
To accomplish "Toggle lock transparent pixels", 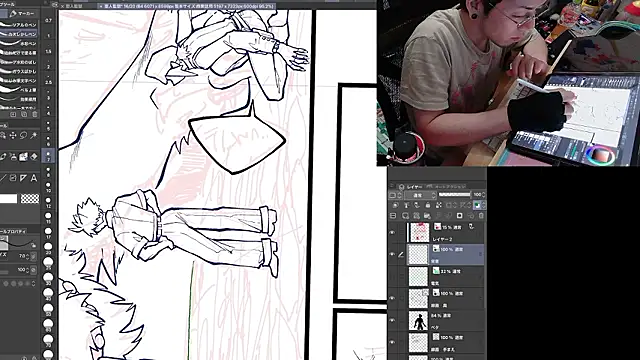I will click(x=439, y=205).
